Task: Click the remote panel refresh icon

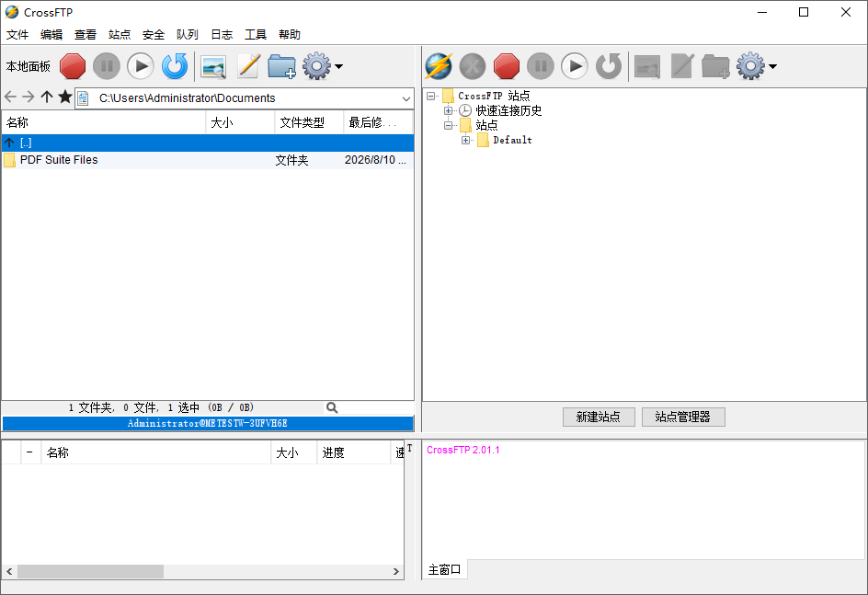Action: click(x=609, y=66)
